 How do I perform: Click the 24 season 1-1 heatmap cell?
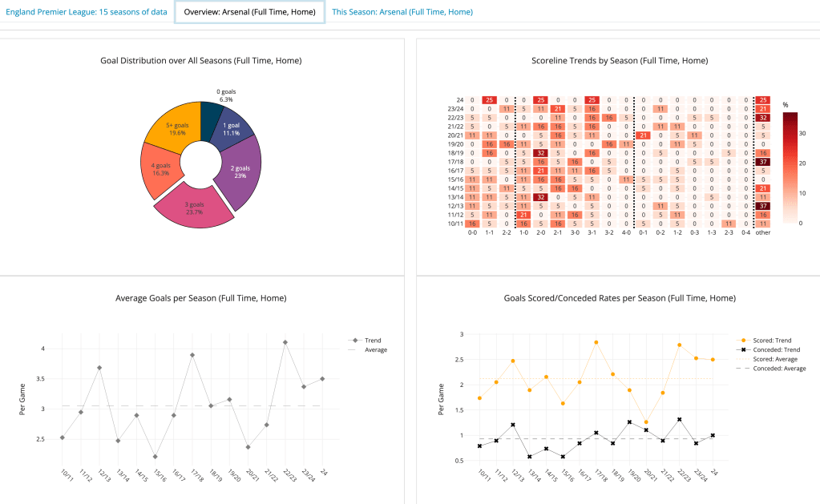(488, 99)
